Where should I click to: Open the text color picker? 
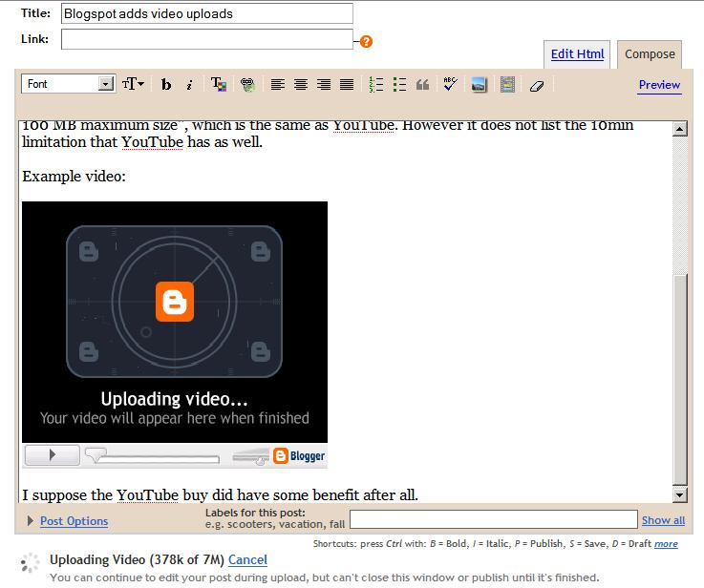[219, 84]
